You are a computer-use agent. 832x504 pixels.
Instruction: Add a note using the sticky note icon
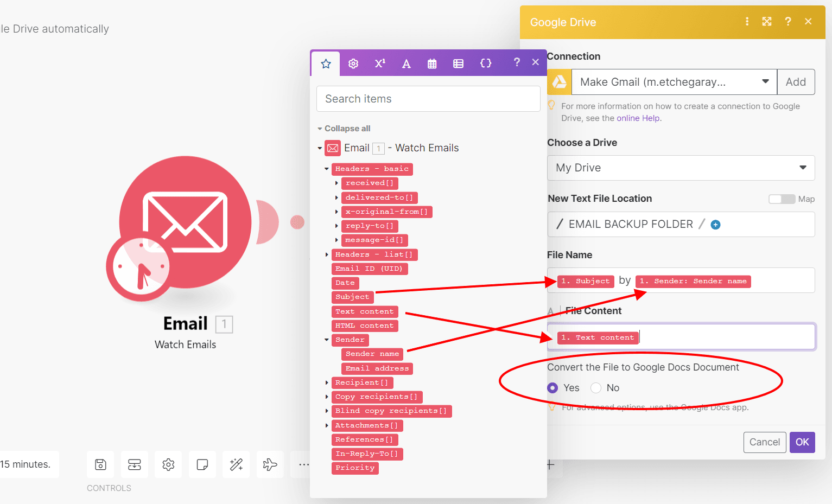coord(202,464)
